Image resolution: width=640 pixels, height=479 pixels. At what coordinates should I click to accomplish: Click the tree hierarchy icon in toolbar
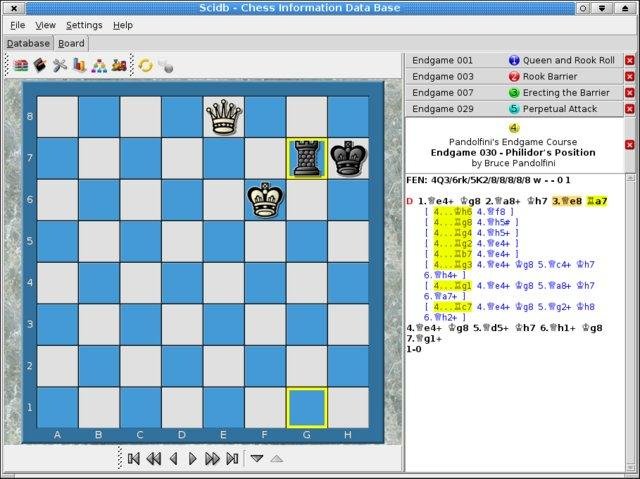[100, 65]
